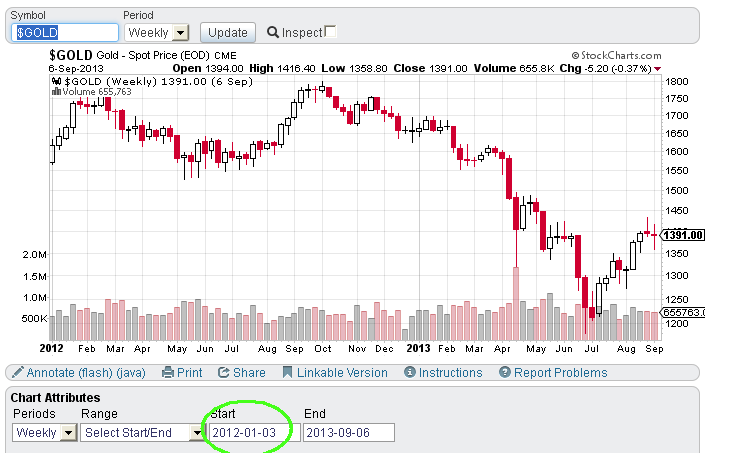Screen dimensions: 733x453
Task: Focus the Symbol field containing $GOLD
Action: 65,33
